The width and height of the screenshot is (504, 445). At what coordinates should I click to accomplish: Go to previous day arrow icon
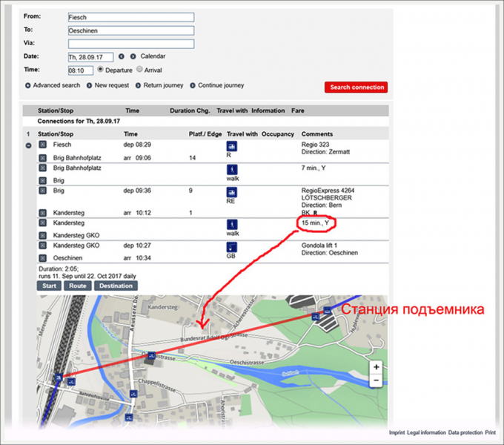(x=121, y=56)
